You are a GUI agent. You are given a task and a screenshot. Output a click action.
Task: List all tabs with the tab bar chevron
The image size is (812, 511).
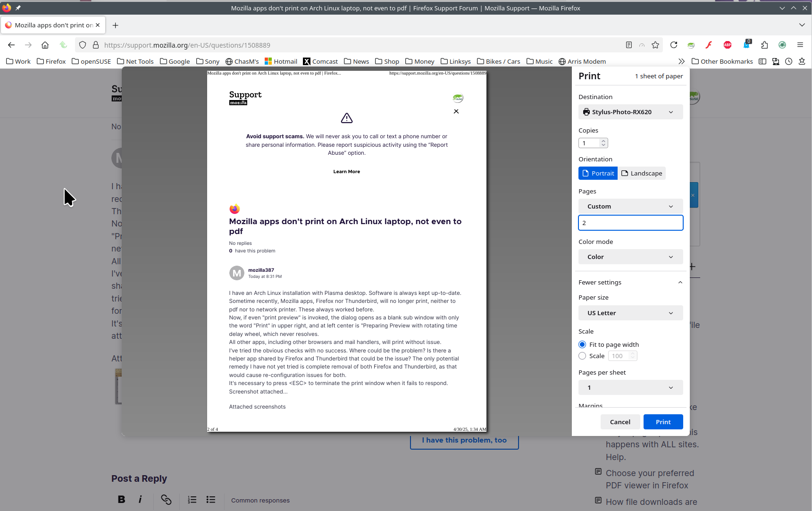(x=802, y=25)
